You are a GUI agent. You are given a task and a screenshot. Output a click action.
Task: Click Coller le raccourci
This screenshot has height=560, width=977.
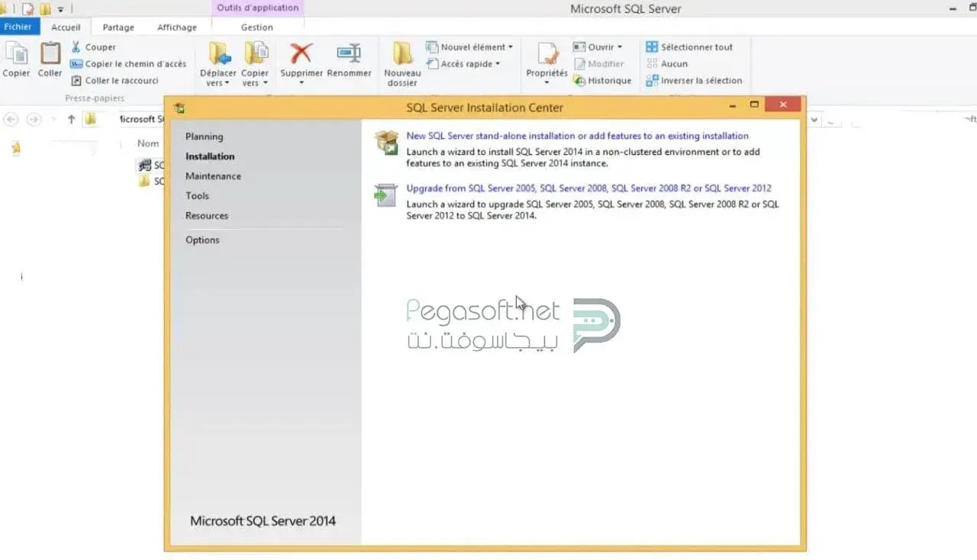tap(114, 81)
